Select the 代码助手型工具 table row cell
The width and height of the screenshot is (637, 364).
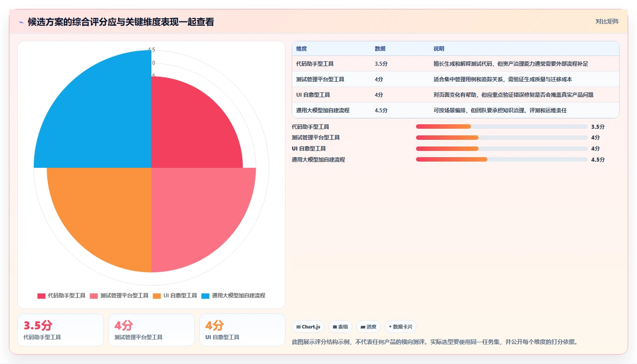pos(315,64)
